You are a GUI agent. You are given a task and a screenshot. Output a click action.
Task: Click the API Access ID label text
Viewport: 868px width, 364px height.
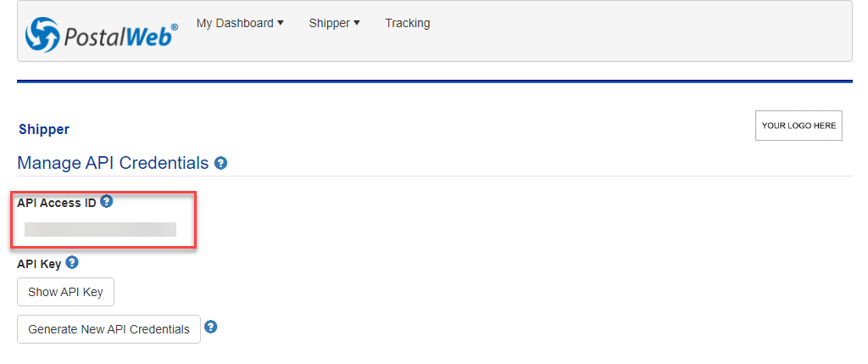pos(57,203)
